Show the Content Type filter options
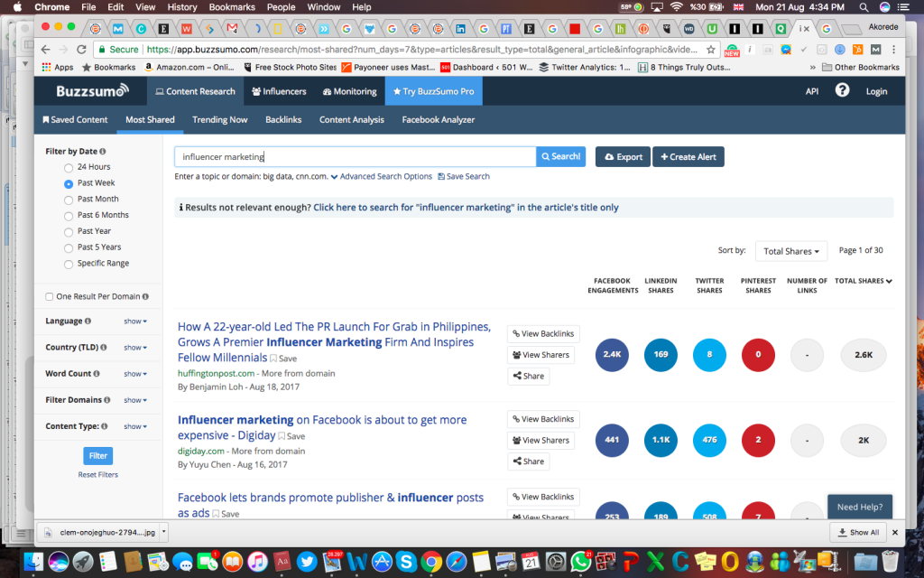924x578 pixels. [x=135, y=426]
